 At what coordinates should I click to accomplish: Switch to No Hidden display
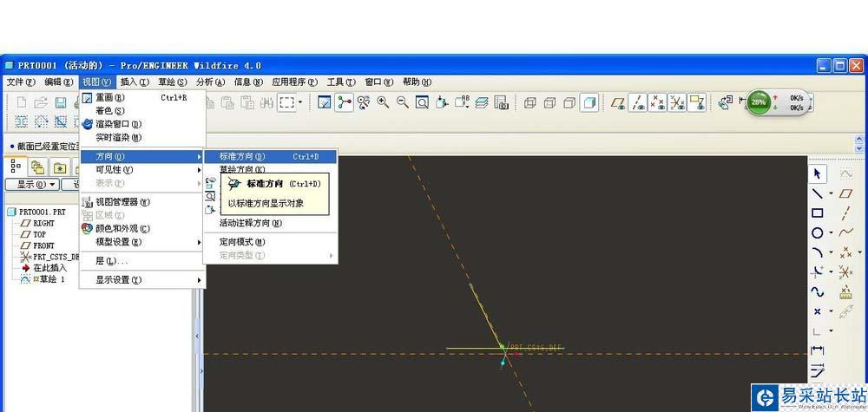(x=569, y=103)
